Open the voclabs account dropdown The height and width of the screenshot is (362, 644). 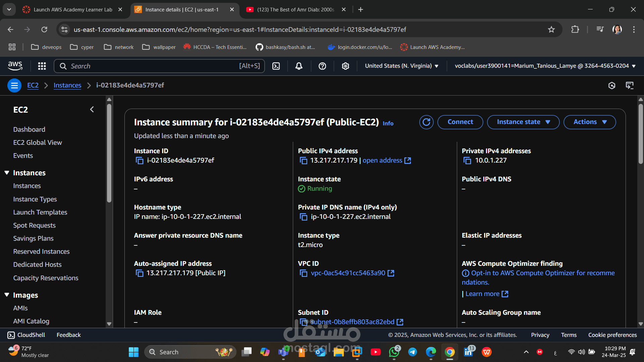pyautogui.click(x=545, y=66)
